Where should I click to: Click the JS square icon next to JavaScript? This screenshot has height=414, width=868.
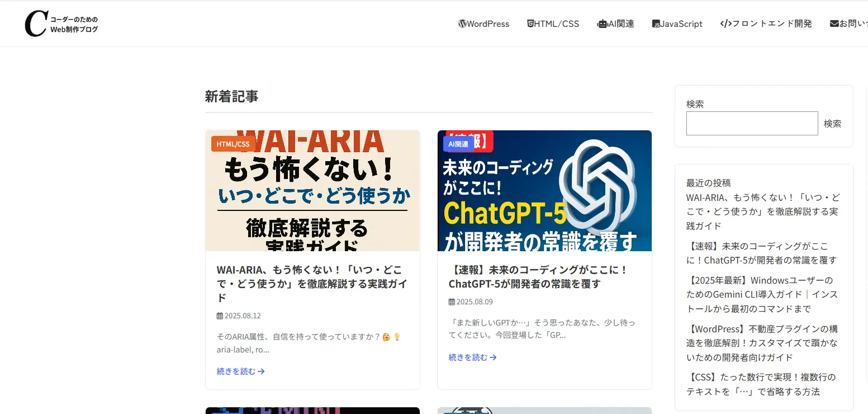pos(655,23)
